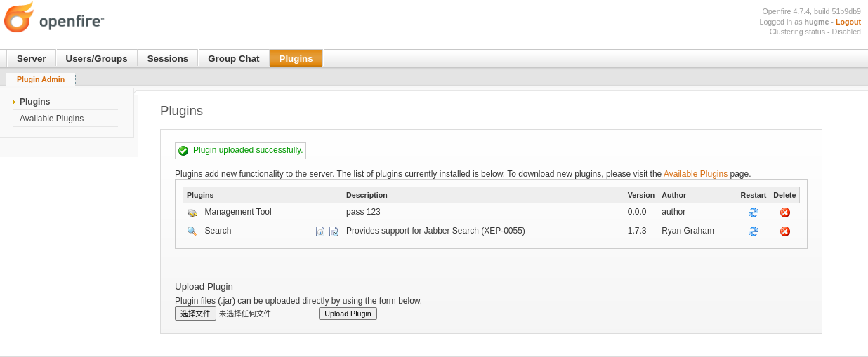Open the Server tab
868x357 pixels.
(32, 58)
